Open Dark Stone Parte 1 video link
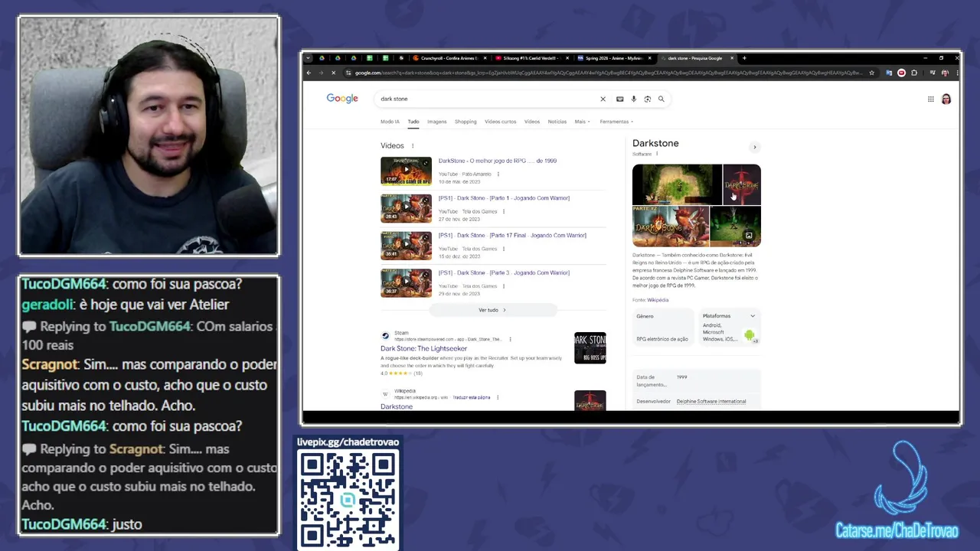Viewport: 980px width, 551px height. coord(504,198)
